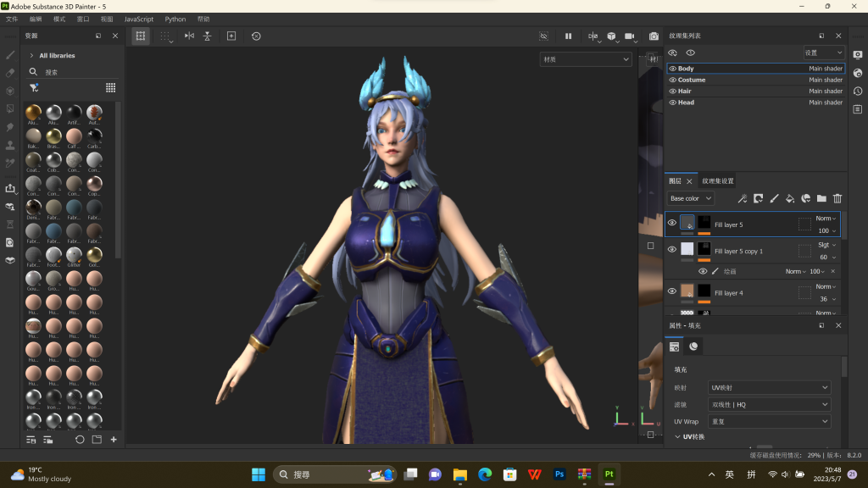Open the 材质 viewport mode dropdown
The image size is (868, 488).
coord(586,59)
